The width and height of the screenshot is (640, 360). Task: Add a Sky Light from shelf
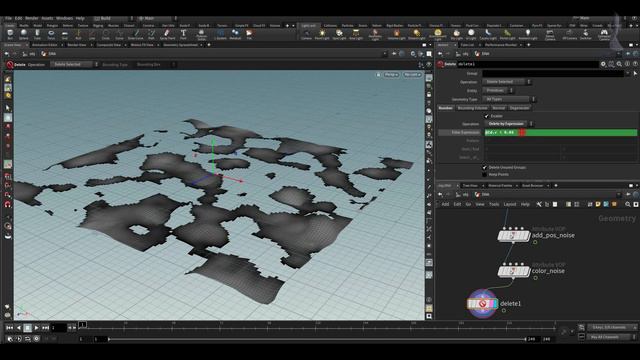click(456, 34)
